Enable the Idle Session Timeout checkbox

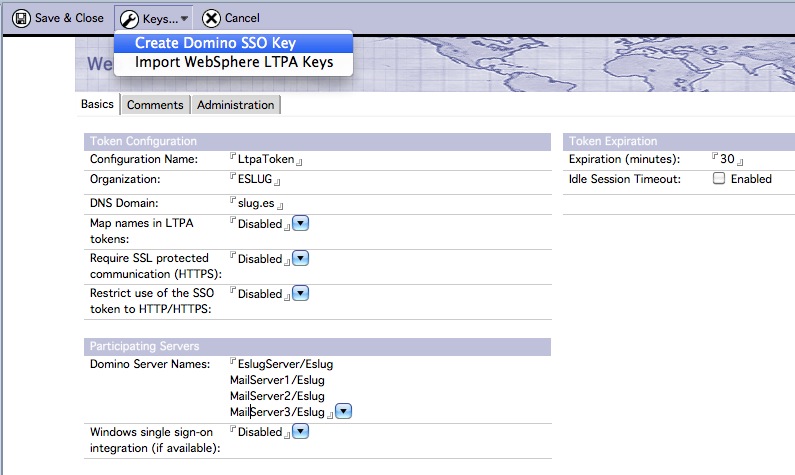(x=719, y=178)
